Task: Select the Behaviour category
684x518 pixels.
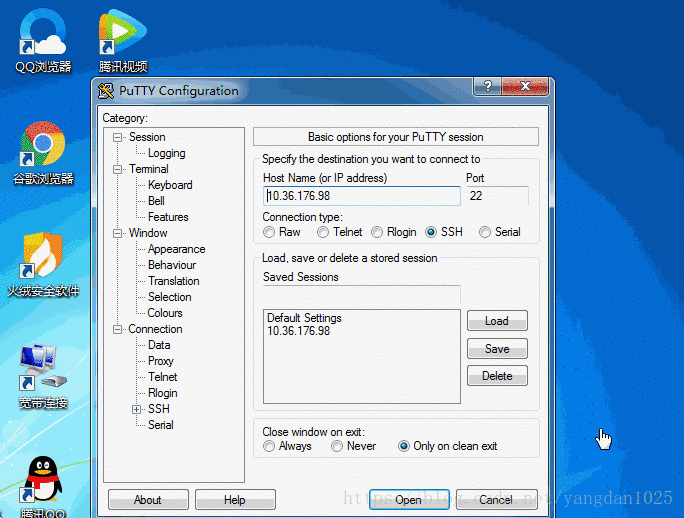Action: (x=172, y=265)
